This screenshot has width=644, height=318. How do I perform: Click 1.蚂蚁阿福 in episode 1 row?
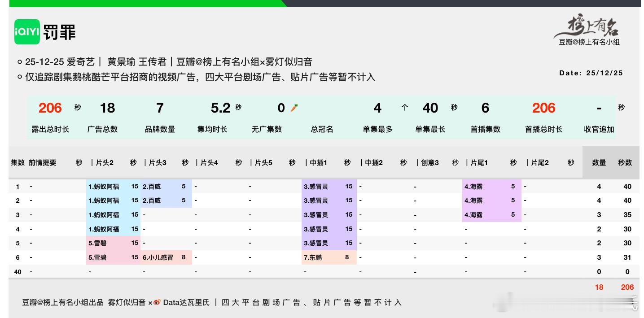point(104,187)
